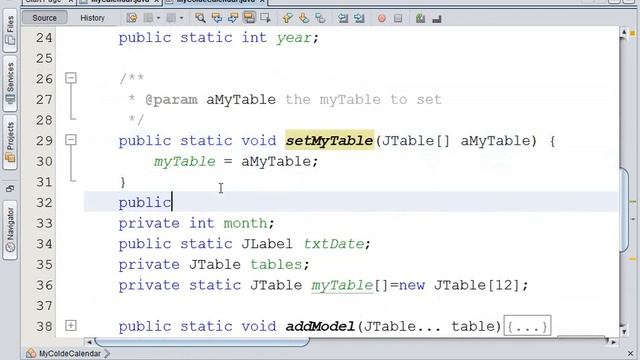
Task: Click the horizontal scrollbar thumb
Action: coord(202,342)
